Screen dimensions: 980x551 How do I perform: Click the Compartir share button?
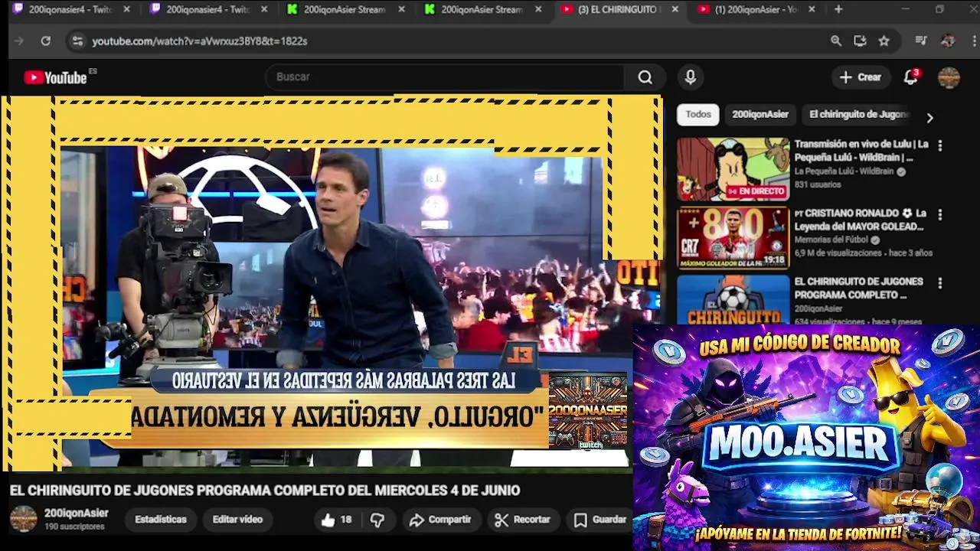pyautogui.click(x=440, y=520)
